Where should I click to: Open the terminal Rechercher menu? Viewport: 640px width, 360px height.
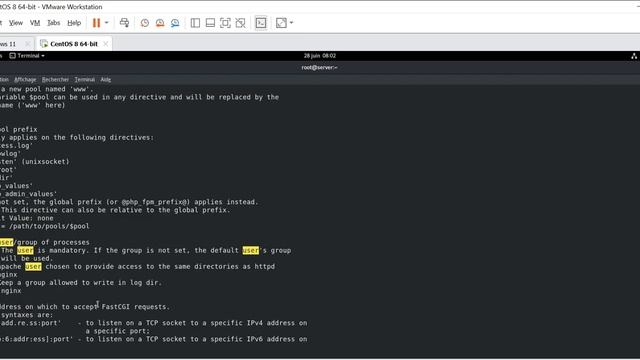[x=55, y=80]
